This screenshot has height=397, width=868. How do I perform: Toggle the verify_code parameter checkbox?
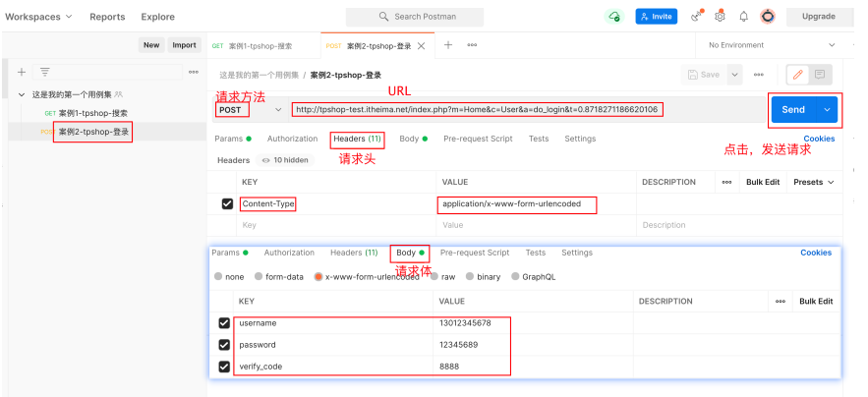pyautogui.click(x=224, y=367)
